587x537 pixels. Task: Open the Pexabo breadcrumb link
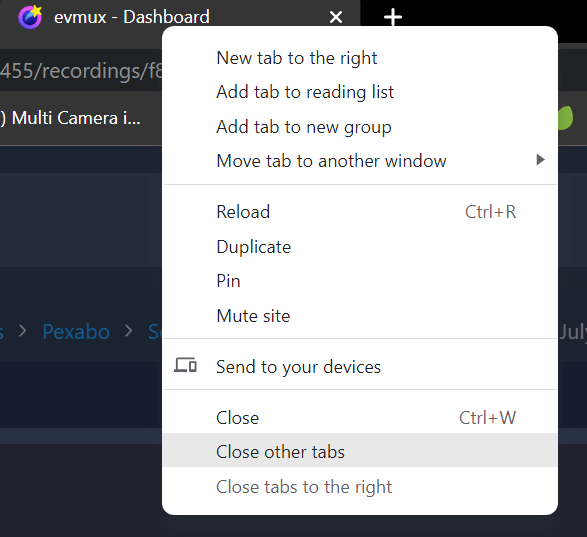point(76,332)
